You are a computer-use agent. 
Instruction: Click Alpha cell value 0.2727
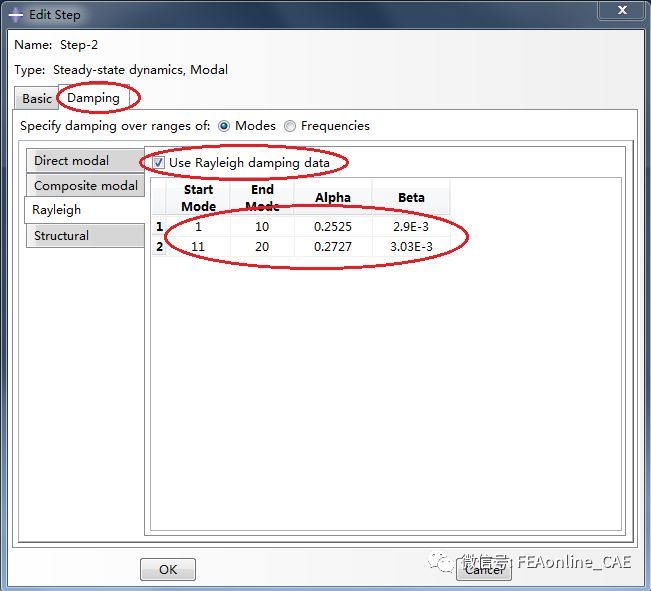point(332,246)
